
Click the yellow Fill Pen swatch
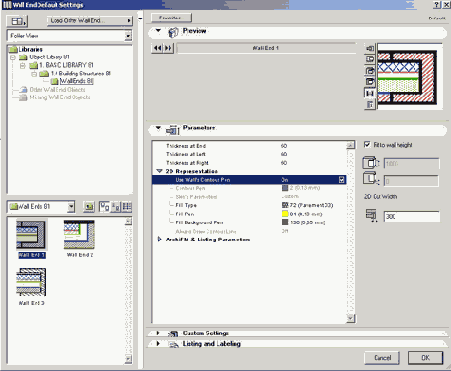click(x=285, y=214)
